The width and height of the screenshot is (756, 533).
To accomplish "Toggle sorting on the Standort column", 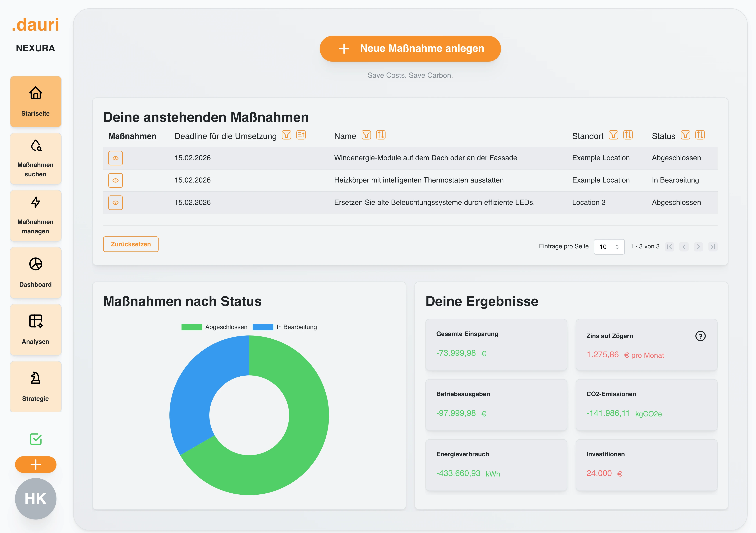I will click(x=628, y=135).
